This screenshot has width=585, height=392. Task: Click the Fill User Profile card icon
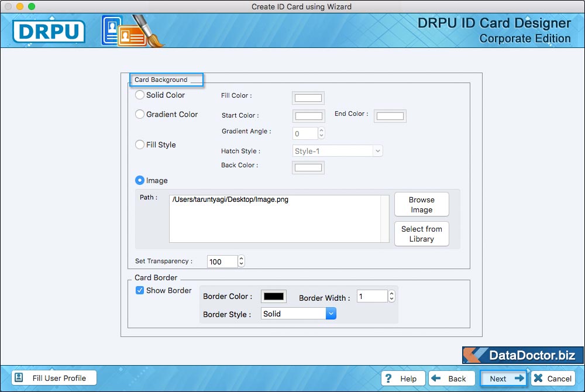19,377
